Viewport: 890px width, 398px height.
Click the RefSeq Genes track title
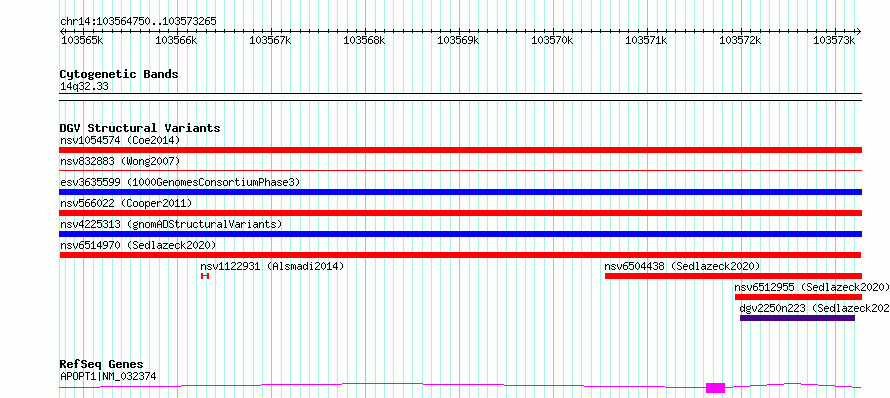(x=102, y=365)
